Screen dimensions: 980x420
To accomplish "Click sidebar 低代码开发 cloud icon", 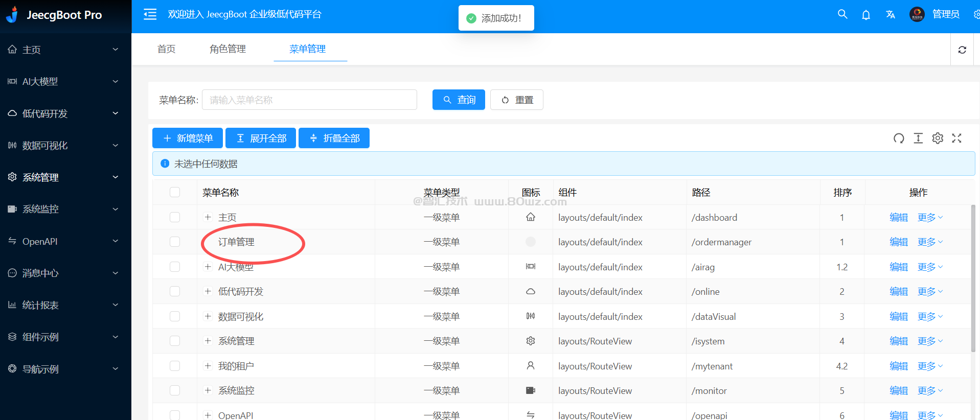I will [12, 113].
